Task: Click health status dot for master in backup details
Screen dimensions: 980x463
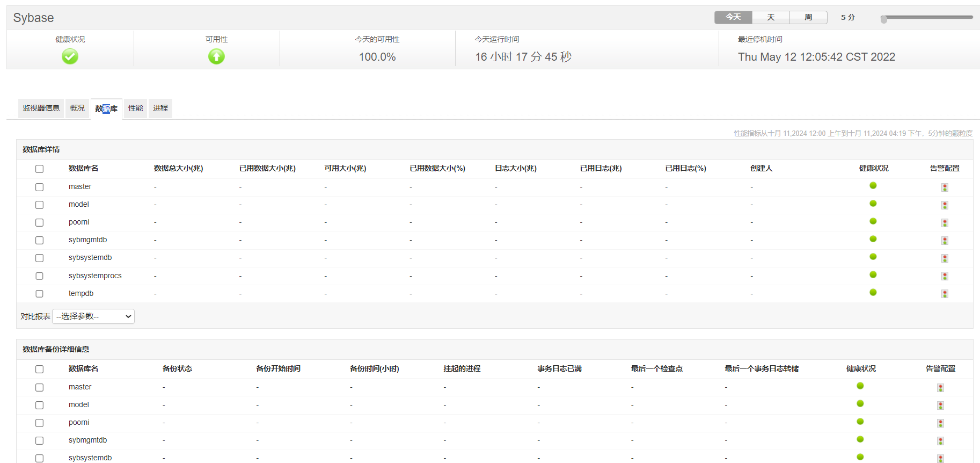Action: click(860, 386)
